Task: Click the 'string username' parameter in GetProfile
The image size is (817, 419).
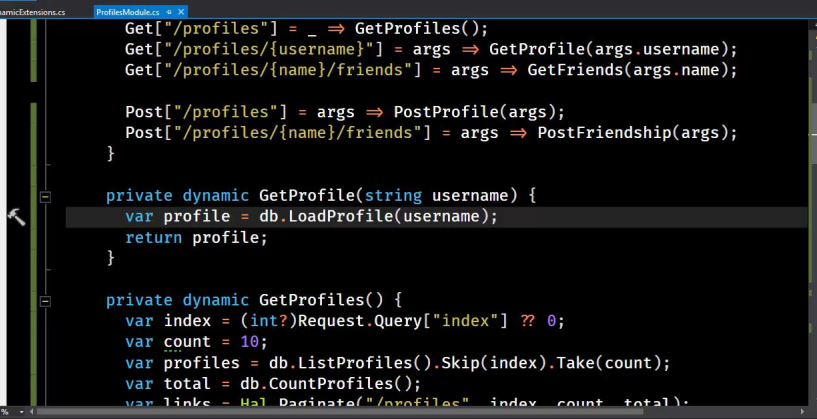Action: coord(436,196)
